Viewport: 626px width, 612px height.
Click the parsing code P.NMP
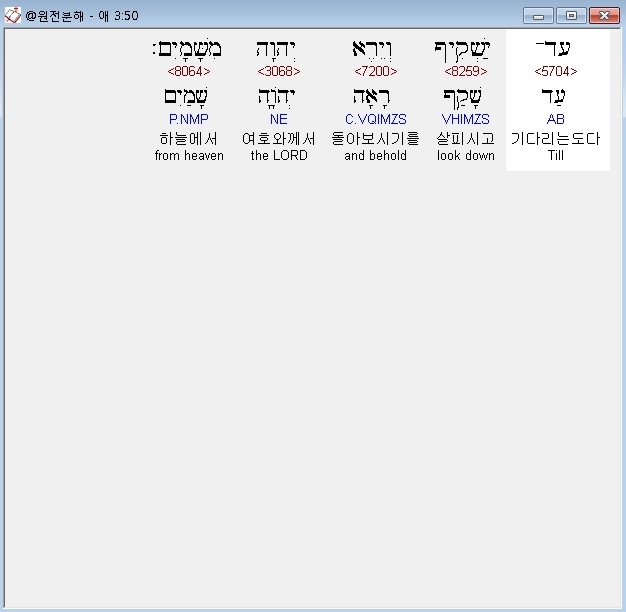188,119
